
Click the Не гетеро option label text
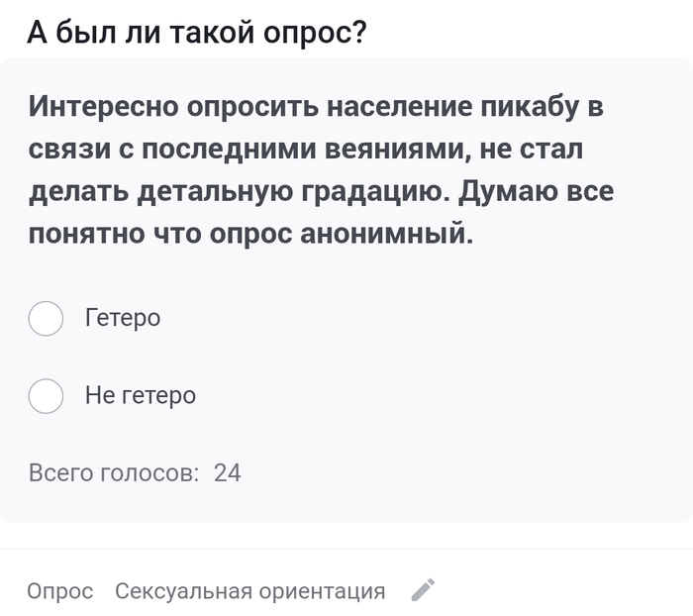[141, 396]
